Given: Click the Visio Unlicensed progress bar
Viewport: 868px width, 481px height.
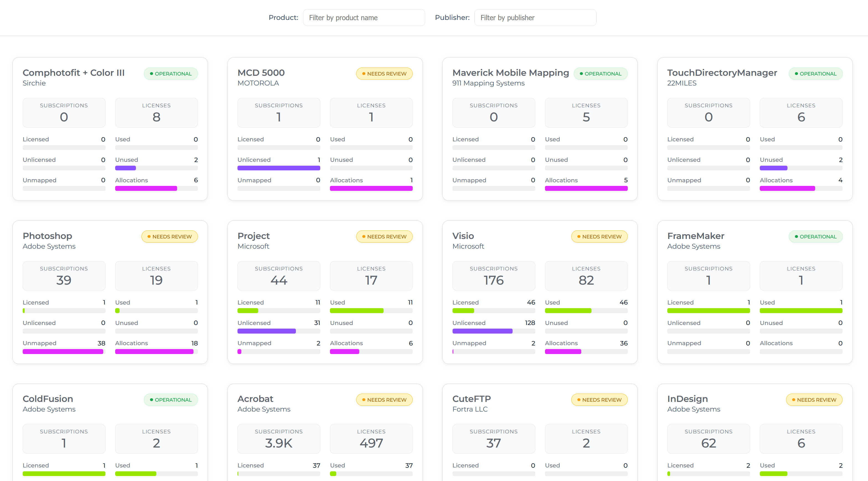Looking at the screenshot, I should [493, 331].
